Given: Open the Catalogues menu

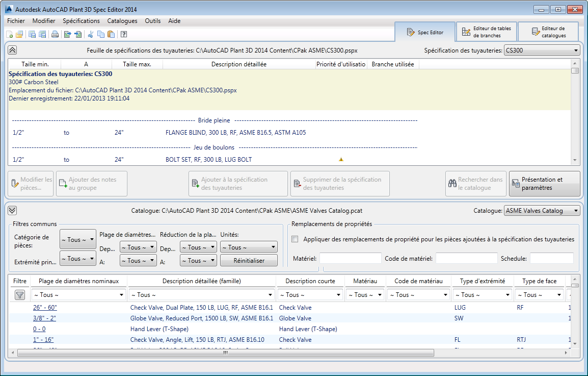Looking at the screenshot, I should click(122, 21).
